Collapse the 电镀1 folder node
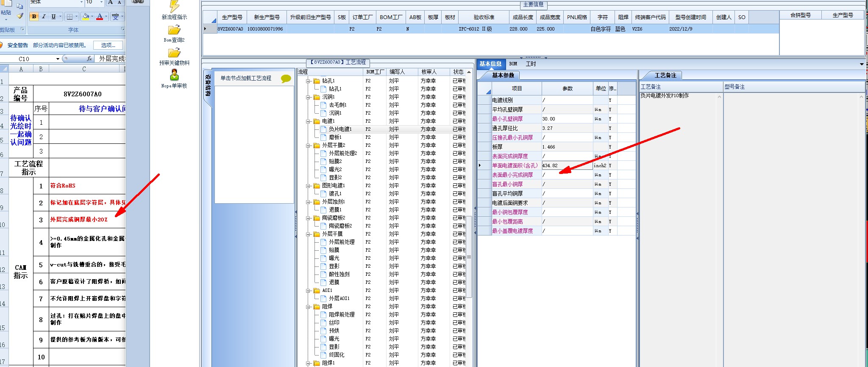 click(x=309, y=121)
